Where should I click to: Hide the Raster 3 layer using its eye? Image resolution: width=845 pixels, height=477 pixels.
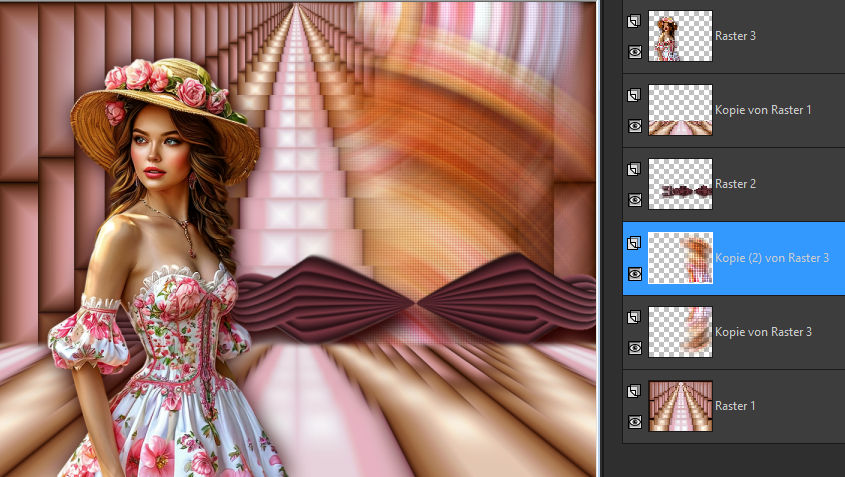point(634,52)
